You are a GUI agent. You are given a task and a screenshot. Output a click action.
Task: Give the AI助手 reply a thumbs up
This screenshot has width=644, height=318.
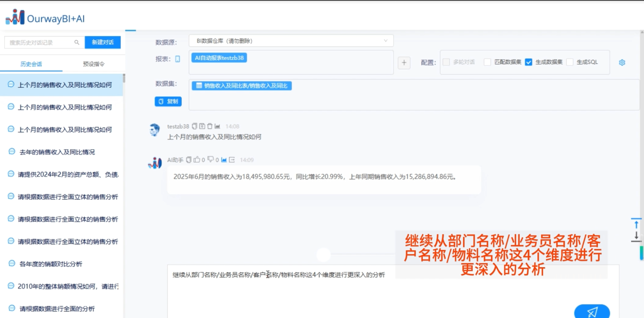(x=197, y=159)
